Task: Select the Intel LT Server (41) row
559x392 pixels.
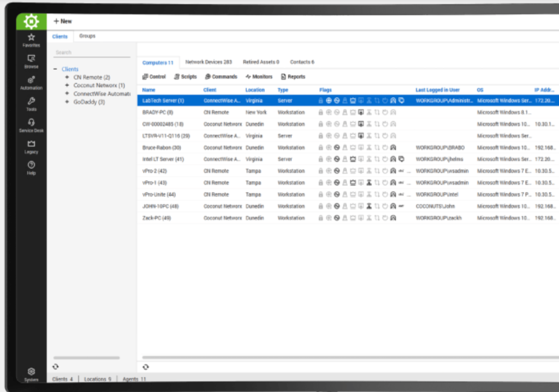Action: pyautogui.click(x=348, y=159)
